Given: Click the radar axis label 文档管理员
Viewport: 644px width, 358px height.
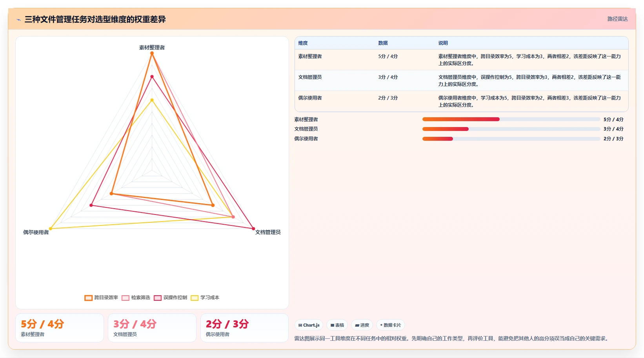Looking at the screenshot, I should [x=268, y=232].
